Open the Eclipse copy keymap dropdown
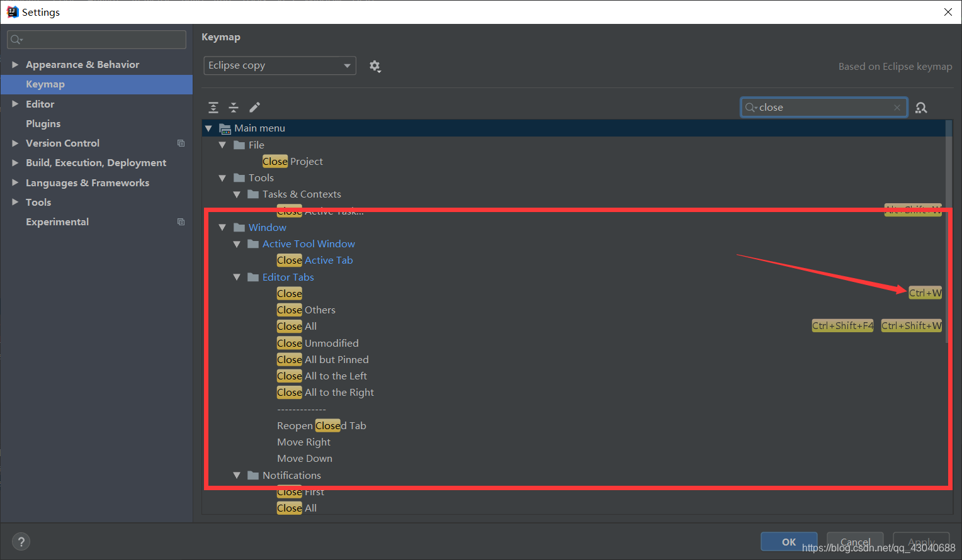 click(280, 65)
